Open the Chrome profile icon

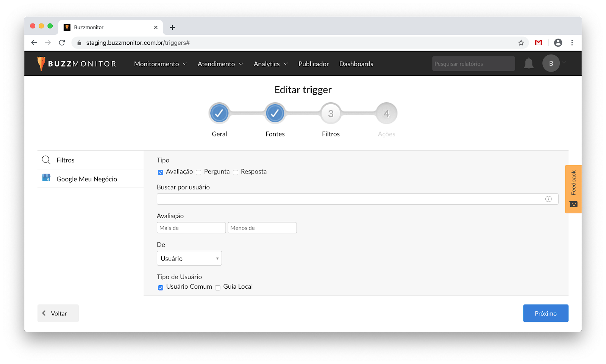(558, 43)
